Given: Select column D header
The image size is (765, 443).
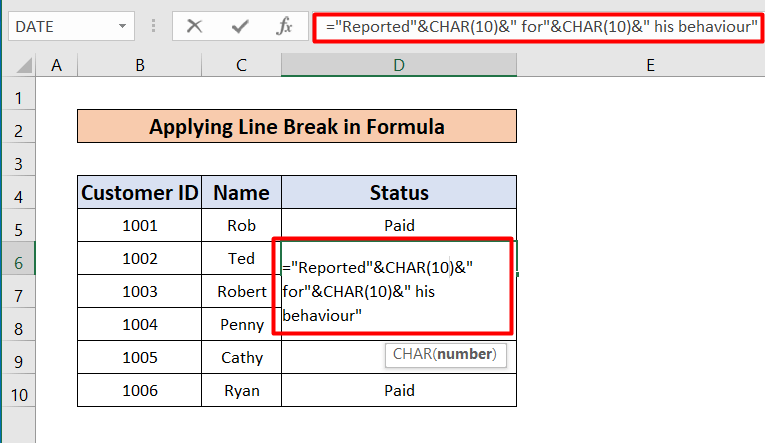Looking at the screenshot, I should click(x=399, y=66).
